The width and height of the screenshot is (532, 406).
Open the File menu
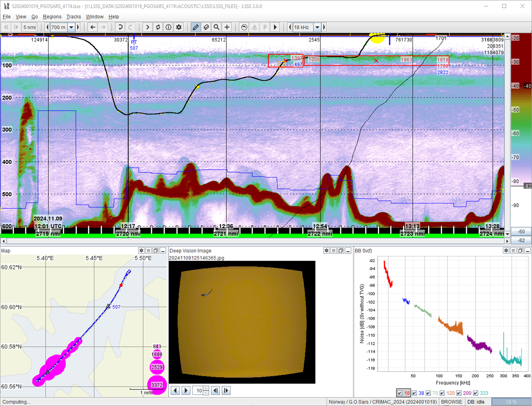point(7,17)
